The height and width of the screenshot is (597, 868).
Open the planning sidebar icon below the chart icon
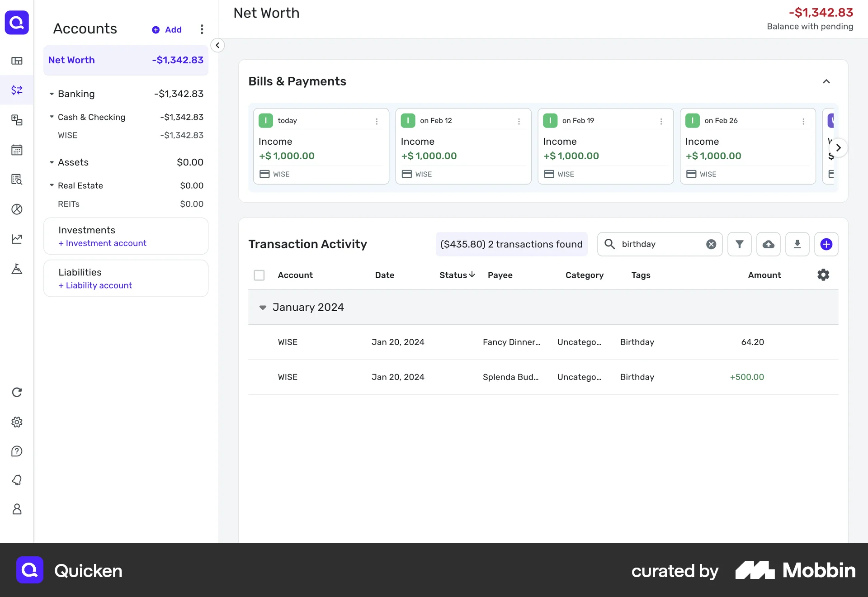tap(17, 269)
